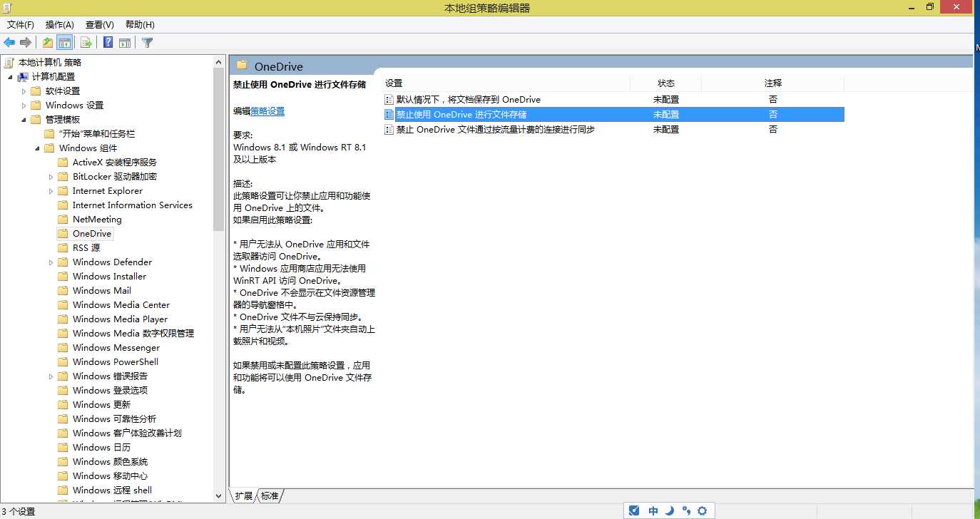Screen dimensions: 980x519
Task: Click tree pane scrollbar up arrow
Action: [x=219, y=62]
